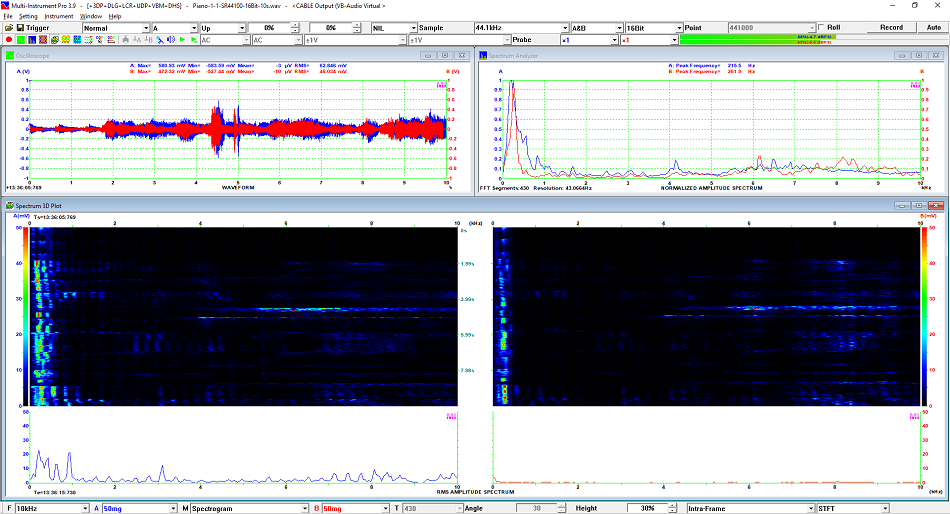950x514 pixels.
Task: Enable the Roll checkbox
Action: click(x=822, y=27)
